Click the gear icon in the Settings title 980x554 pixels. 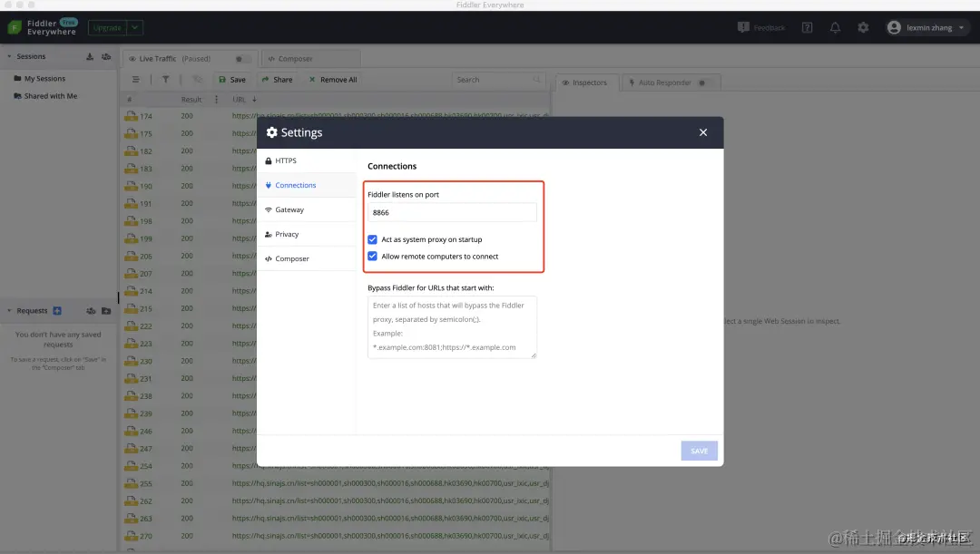click(272, 132)
